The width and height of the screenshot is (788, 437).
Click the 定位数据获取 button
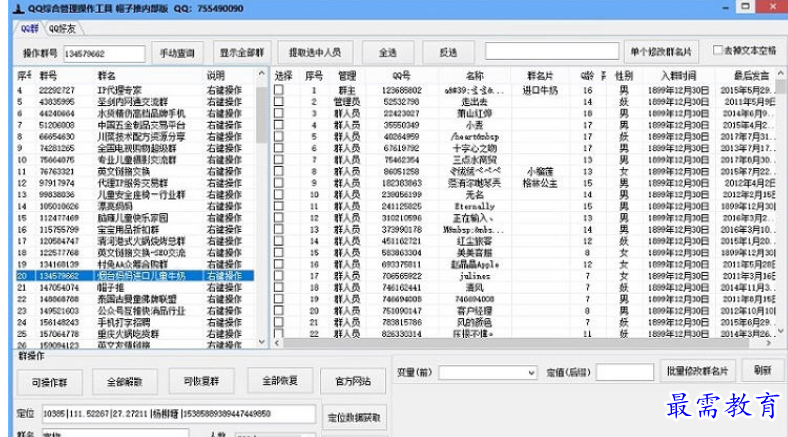pos(354,417)
